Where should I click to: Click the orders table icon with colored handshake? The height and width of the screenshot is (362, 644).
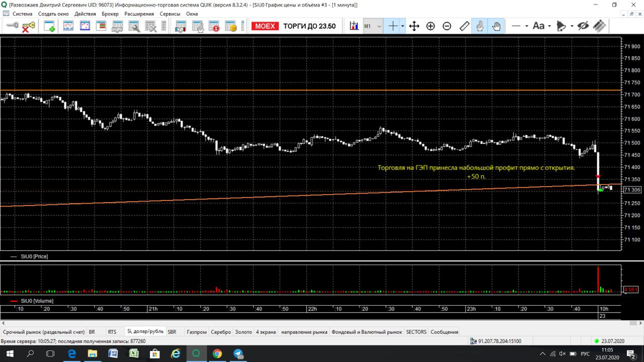180,26
